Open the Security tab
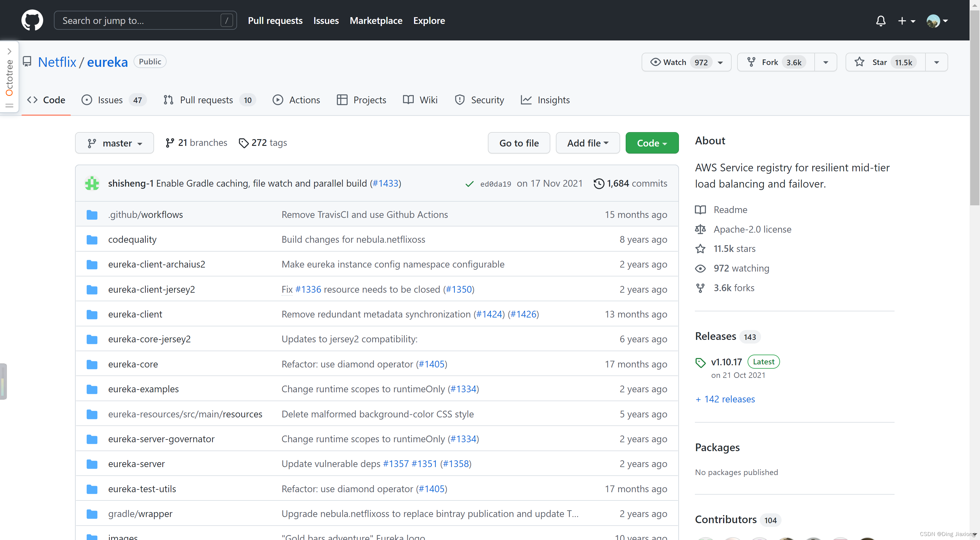Viewport: 980px width, 540px height. (x=479, y=100)
